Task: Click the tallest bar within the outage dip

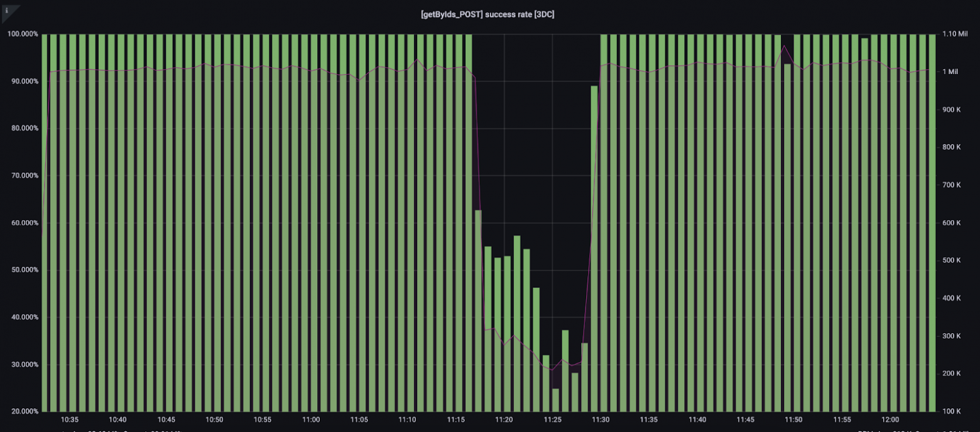Action: [x=517, y=323]
